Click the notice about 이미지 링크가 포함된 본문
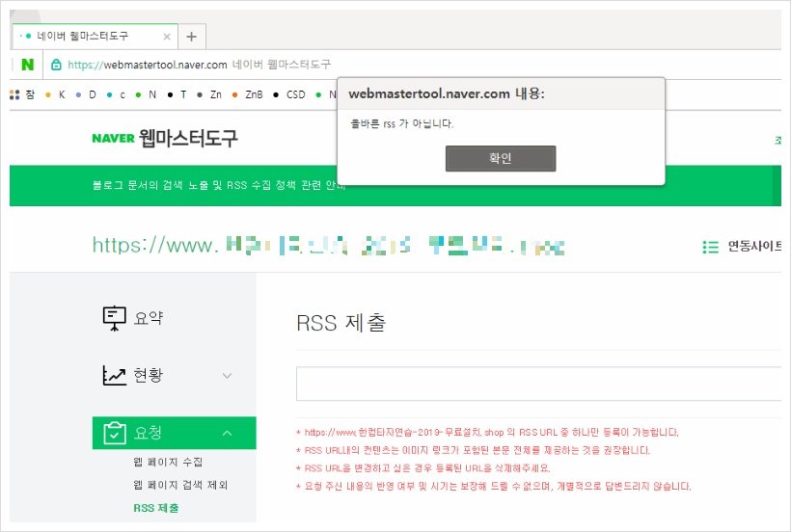Image resolution: width=791 pixels, height=532 pixels. tap(474, 450)
